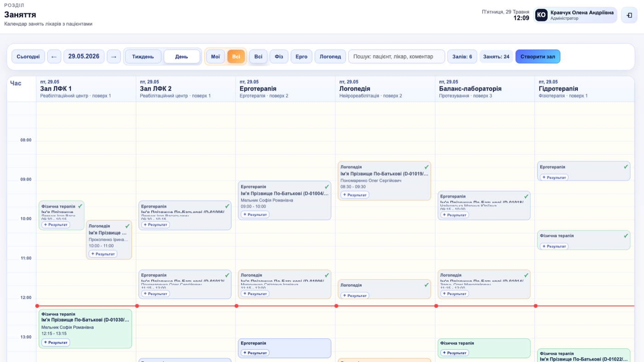Image resolution: width=644 pixels, height=362 pixels.
Task: Open the Ерготерапія room header
Action: pos(285,89)
